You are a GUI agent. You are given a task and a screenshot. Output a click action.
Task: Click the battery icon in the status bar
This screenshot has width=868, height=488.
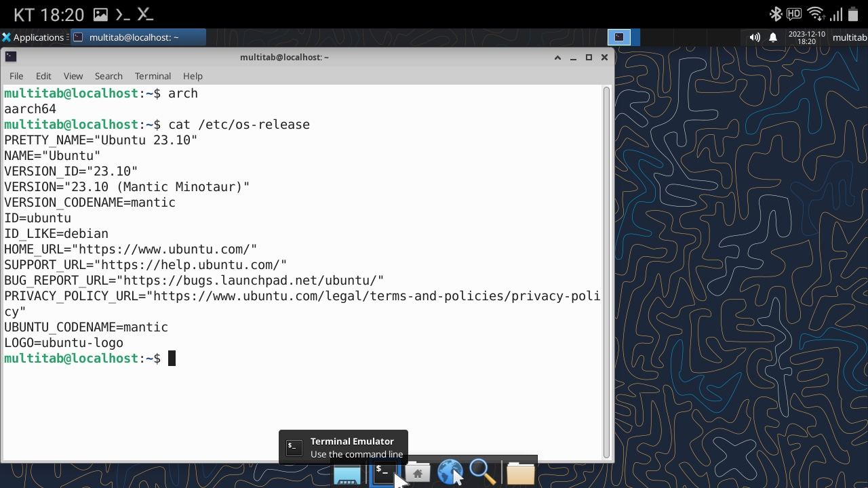(x=854, y=14)
